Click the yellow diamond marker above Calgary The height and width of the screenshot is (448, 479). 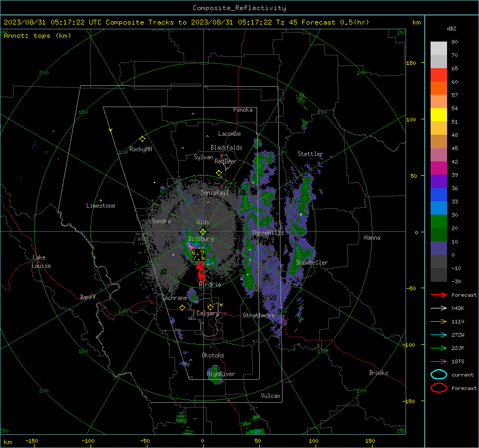tap(210, 307)
